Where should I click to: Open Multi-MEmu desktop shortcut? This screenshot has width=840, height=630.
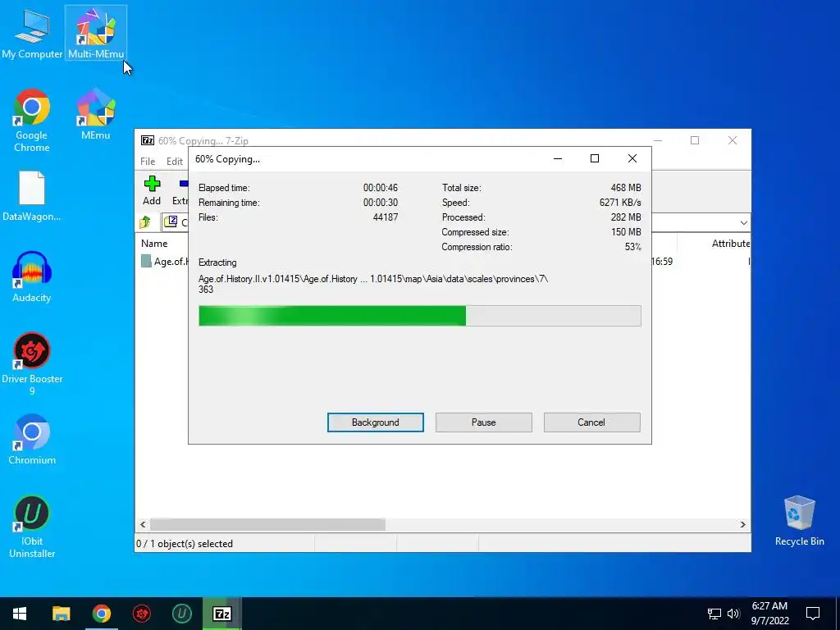point(96,32)
